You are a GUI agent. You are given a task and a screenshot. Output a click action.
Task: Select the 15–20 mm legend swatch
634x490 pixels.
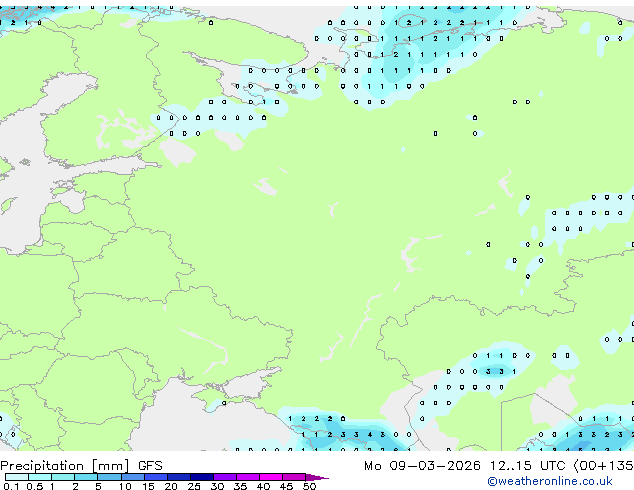[x=156, y=477]
